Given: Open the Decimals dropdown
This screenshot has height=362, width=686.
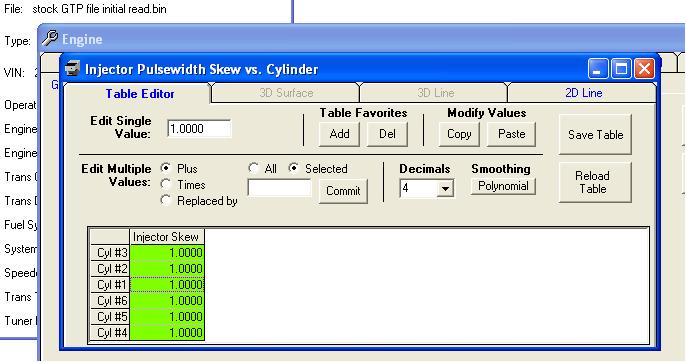Looking at the screenshot, I should 445,189.
